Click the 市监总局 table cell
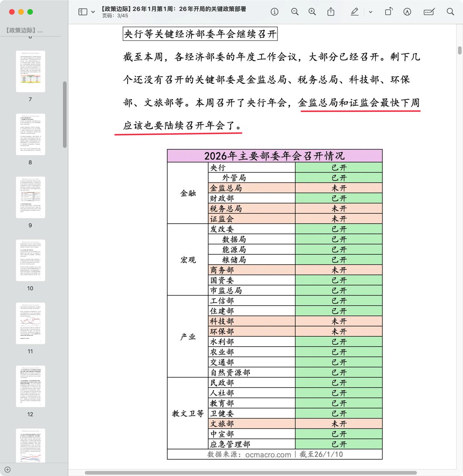463x476 pixels. [x=252, y=291]
